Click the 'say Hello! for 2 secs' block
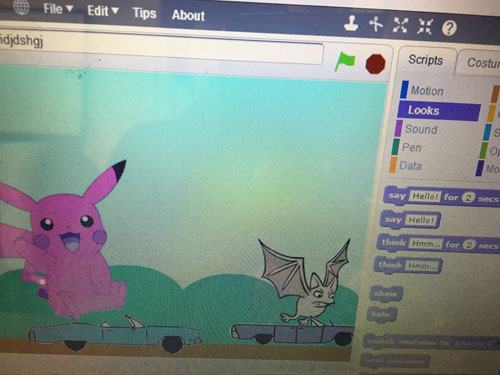This screenshot has height=375, width=500. tap(442, 197)
